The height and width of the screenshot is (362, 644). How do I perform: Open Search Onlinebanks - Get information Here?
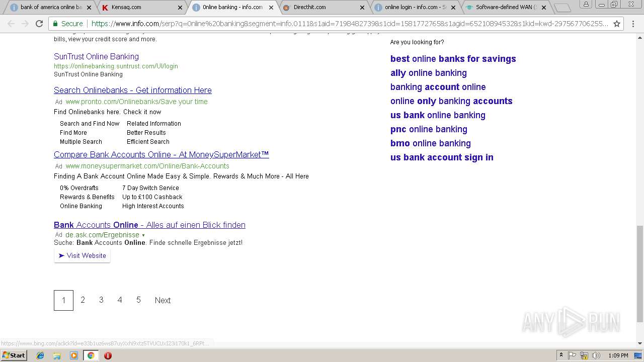[x=133, y=90]
